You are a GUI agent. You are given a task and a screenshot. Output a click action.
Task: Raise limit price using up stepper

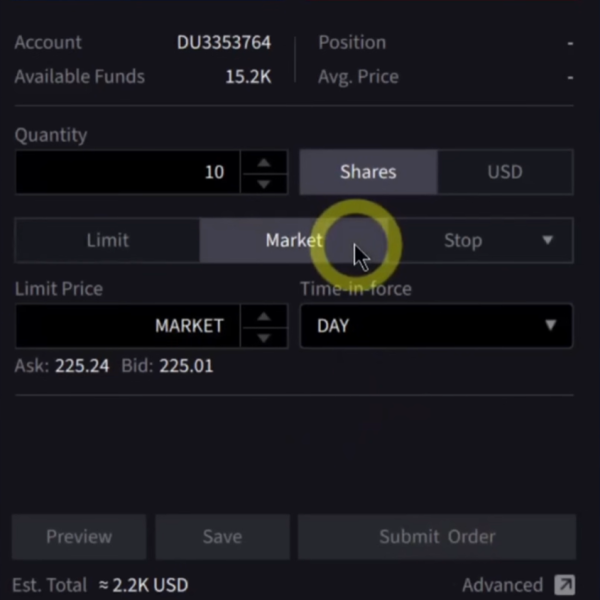(x=264, y=316)
